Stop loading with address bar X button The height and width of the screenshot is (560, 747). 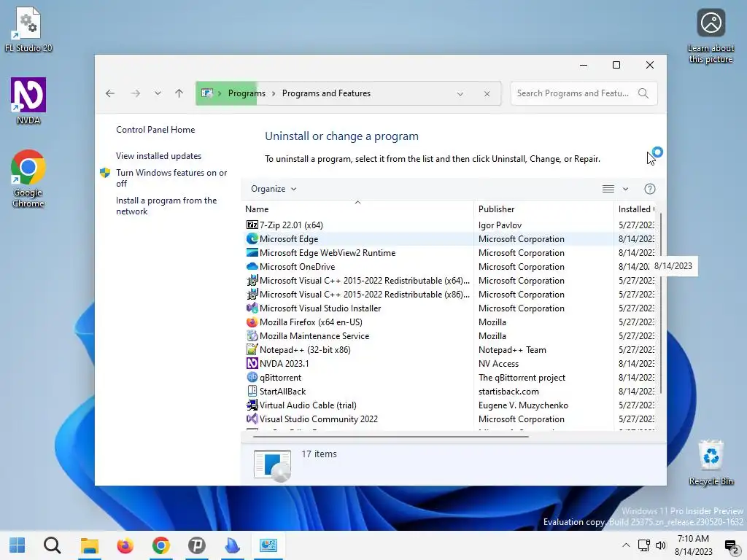487,94
